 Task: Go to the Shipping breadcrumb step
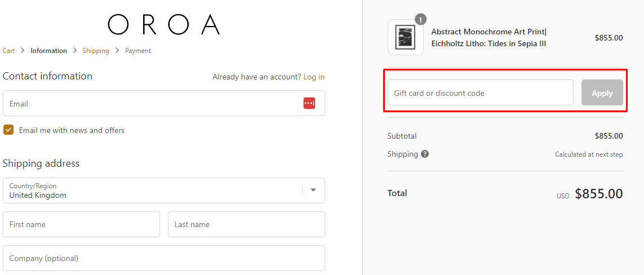(96, 51)
